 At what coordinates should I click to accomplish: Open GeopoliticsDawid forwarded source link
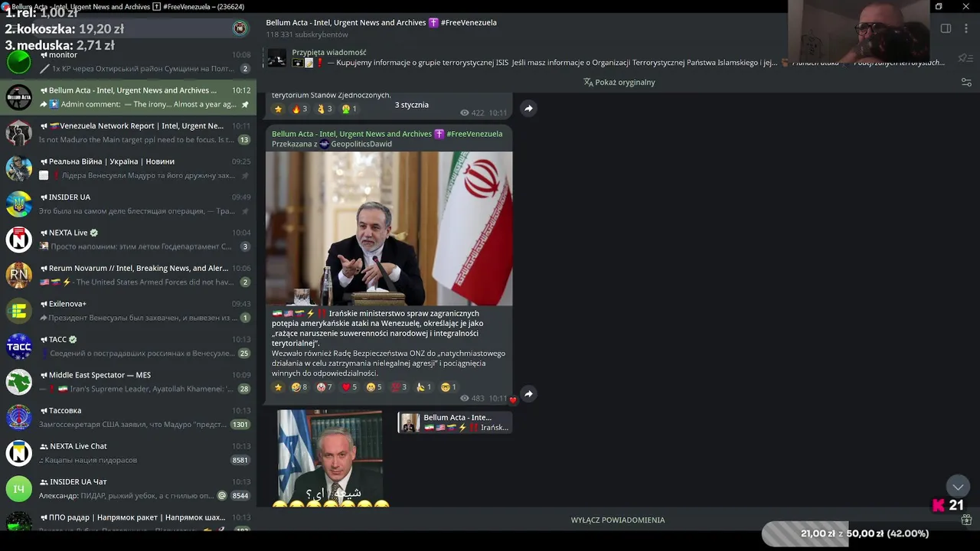pos(361,144)
